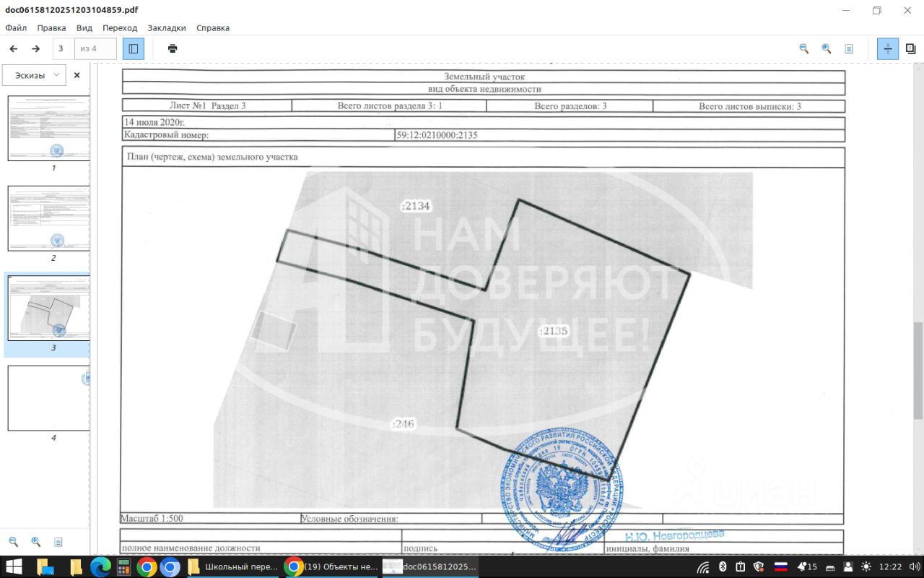Screen dimensions: 924x578
Task: Click the brightness sun tray icon
Action: pos(866,566)
